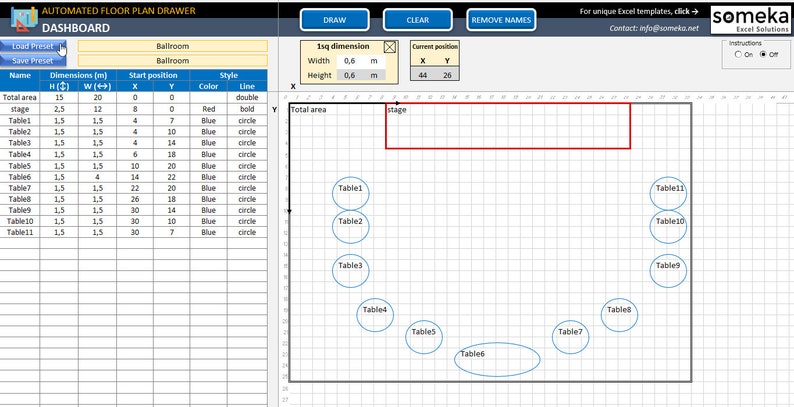The height and width of the screenshot is (407, 794).
Task: Click the Table5 circle on the floor plan
Action: [x=424, y=337]
